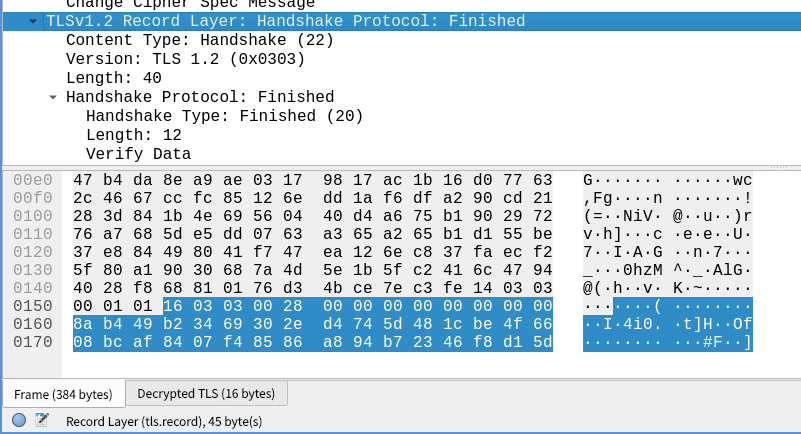
Task: Click hex offset 00f0 label
Action: [x=33, y=198]
